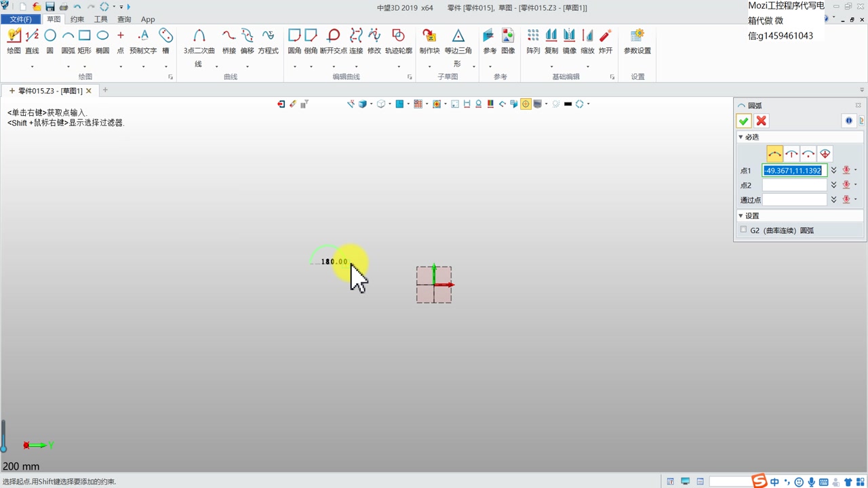Insert an 图像 image
This screenshot has height=488, width=868.
pos(508,42)
